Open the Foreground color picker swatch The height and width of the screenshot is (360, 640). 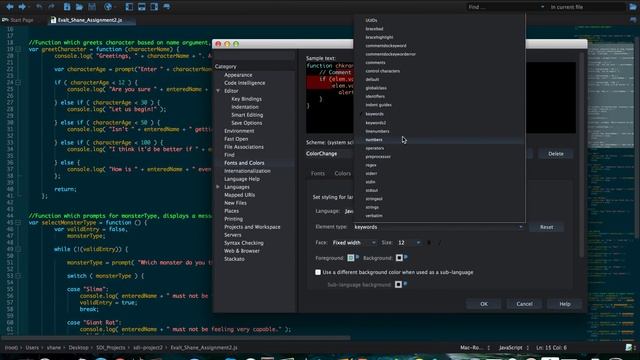pyautogui.click(x=351, y=258)
